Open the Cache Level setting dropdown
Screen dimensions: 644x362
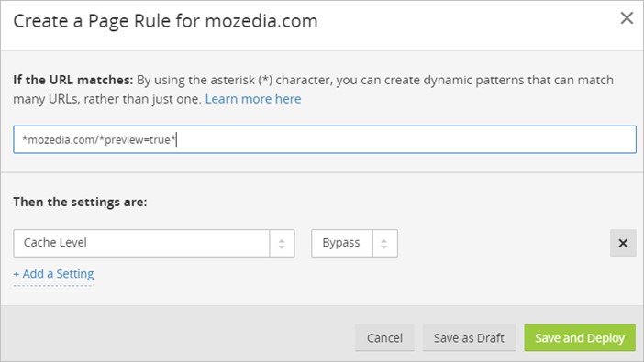pyautogui.click(x=154, y=243)
